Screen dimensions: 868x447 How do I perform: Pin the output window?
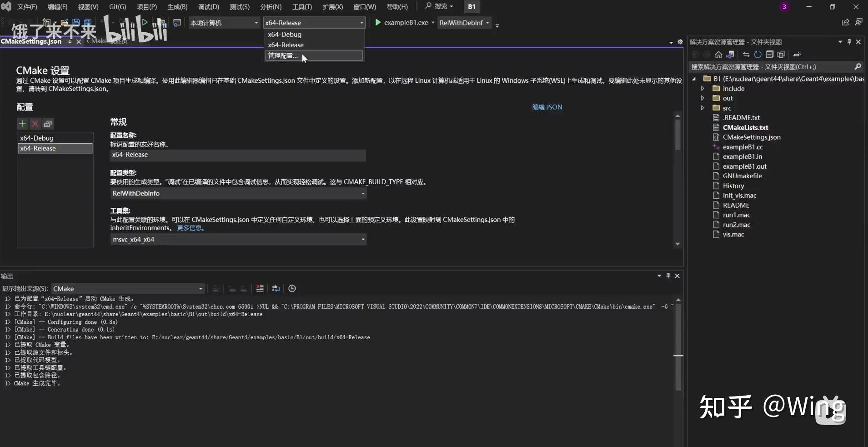point(668,276)
